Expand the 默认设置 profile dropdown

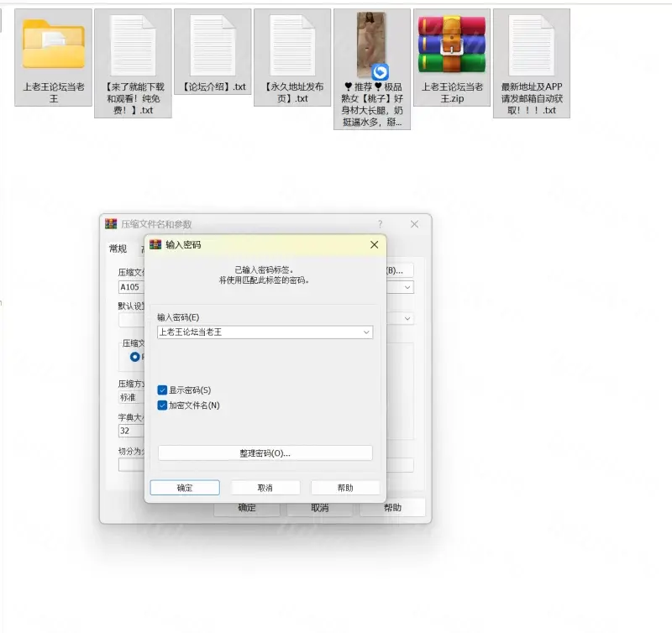click(x=407, y=319)
